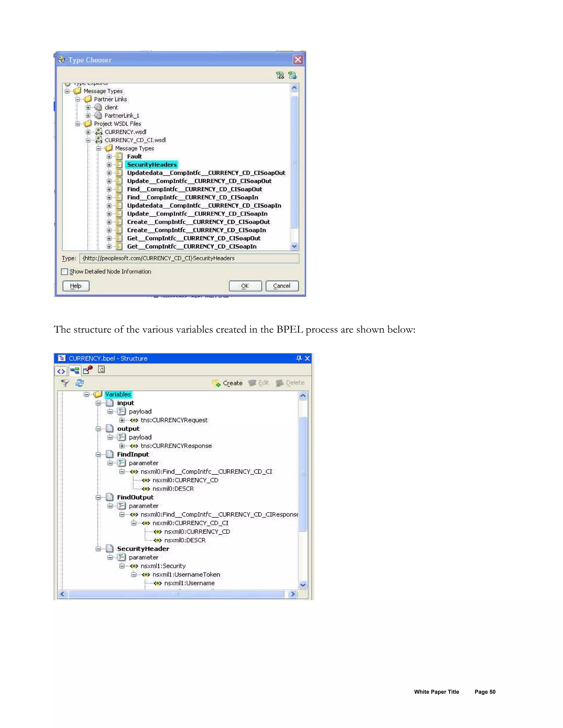
Task: Select the output variable
Action: pyautogui.click(x=128, y=429)
